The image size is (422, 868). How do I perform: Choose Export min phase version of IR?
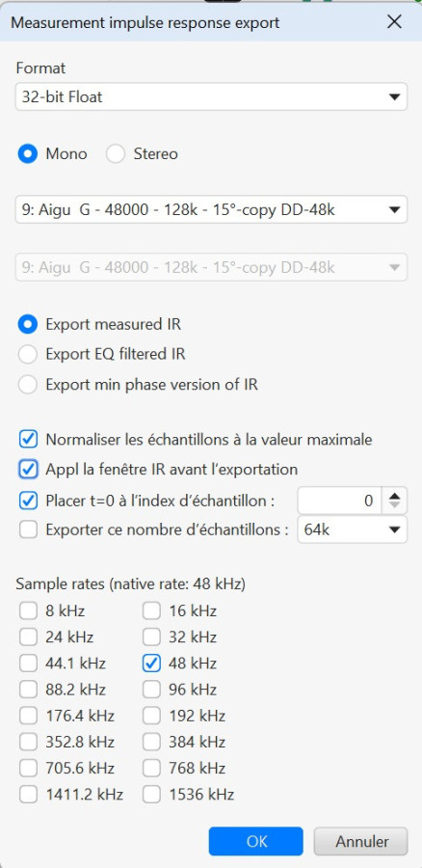pos(28,384)
